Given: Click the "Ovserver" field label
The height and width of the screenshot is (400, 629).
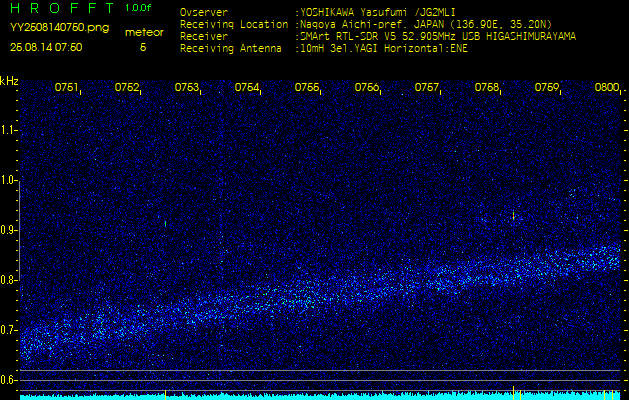Looking at the screenshot, I should pyautogui.click(x=204, y=12).
